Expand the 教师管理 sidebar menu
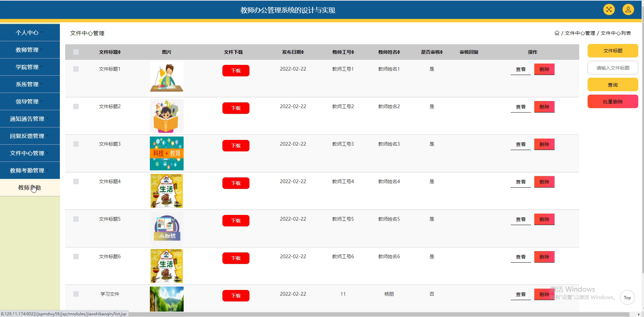 click(x=30, y=50)
